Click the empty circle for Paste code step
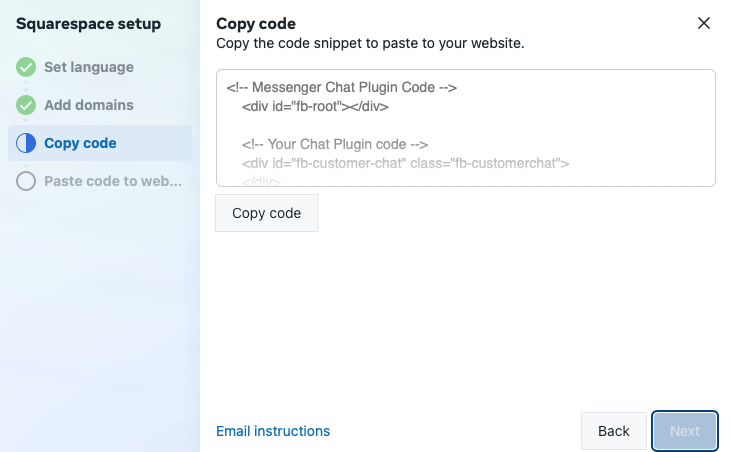730x452 pixels. (26, 181)
